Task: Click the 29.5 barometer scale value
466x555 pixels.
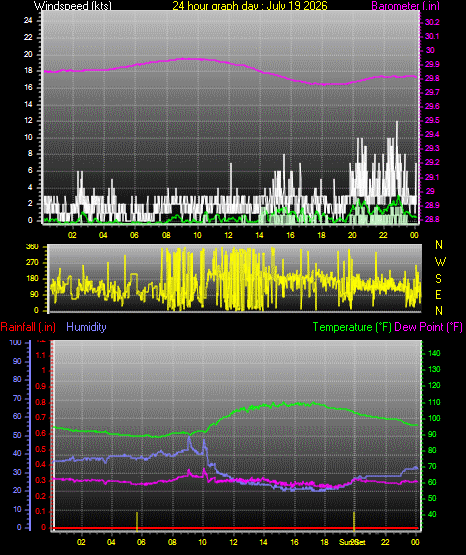Action: (432, 120)
